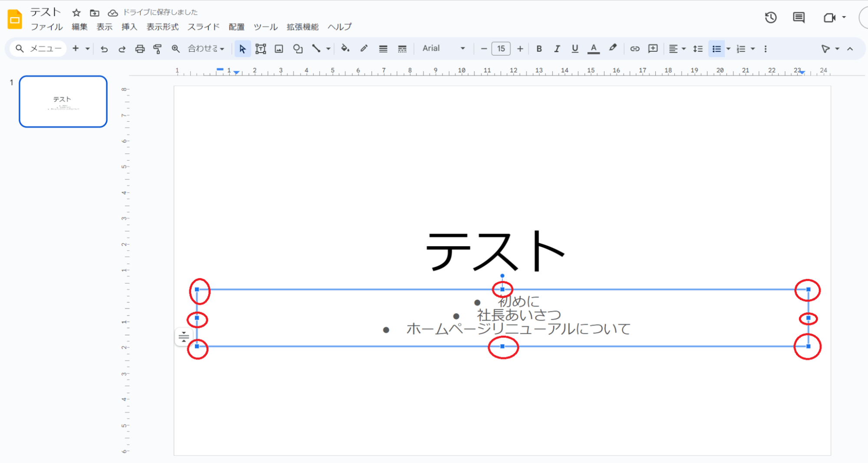Increase font size with plus button
Image resolution: width=868 pixels, height=463 pixels.
(520, 49)
